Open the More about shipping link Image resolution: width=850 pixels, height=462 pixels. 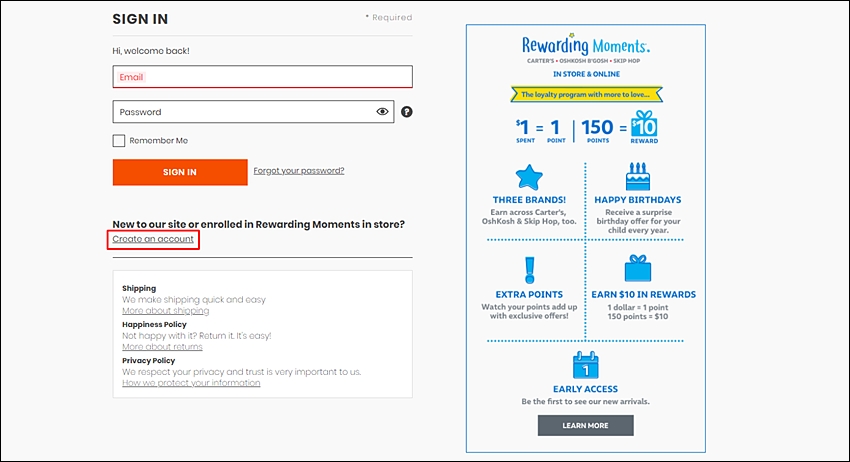click(x=165, y=311)
